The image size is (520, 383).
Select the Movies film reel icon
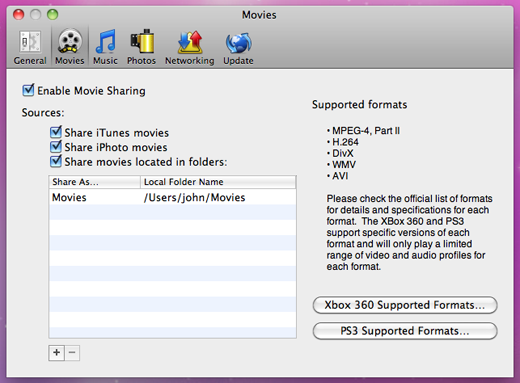(x=70, y=47)
